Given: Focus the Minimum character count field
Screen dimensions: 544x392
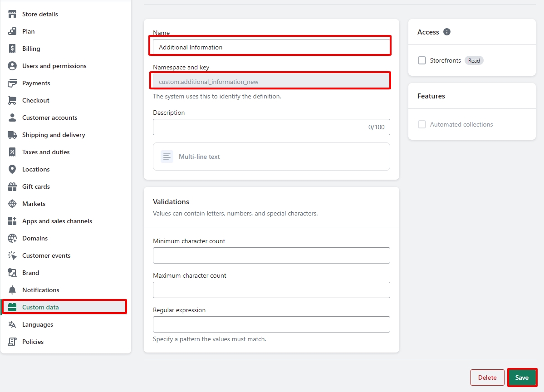Looking at the screenshot, I should point(271,255).
